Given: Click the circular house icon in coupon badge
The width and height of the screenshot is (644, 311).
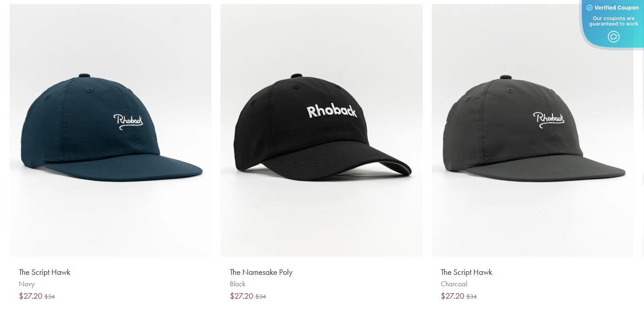Looking at the screenshot, I should pos(614,37).
